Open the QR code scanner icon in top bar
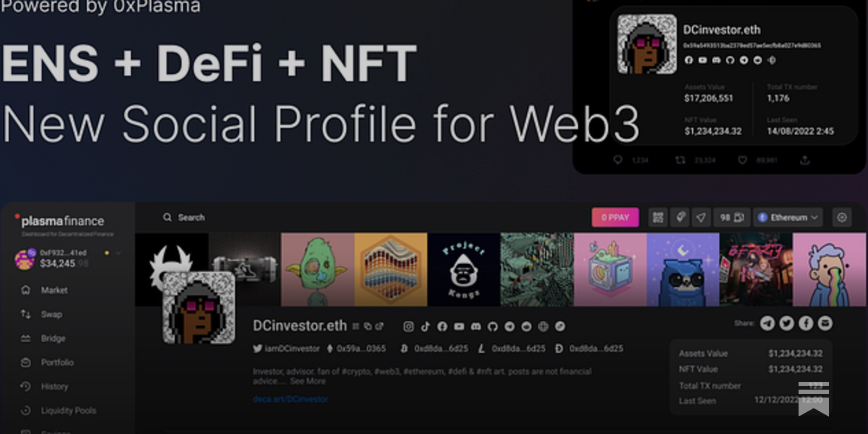This screenshot has height=434, width=868. tap(658, 218)
